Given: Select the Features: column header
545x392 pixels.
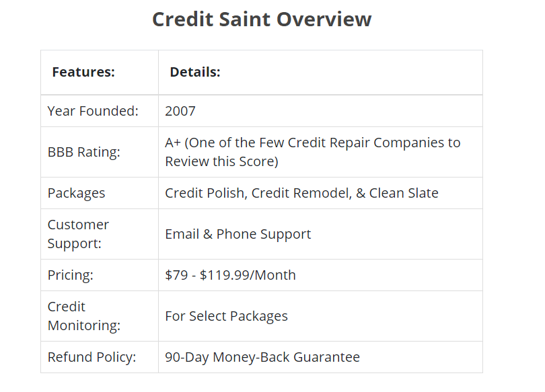Looking at the screenshot, I should [x=83, y=72].
